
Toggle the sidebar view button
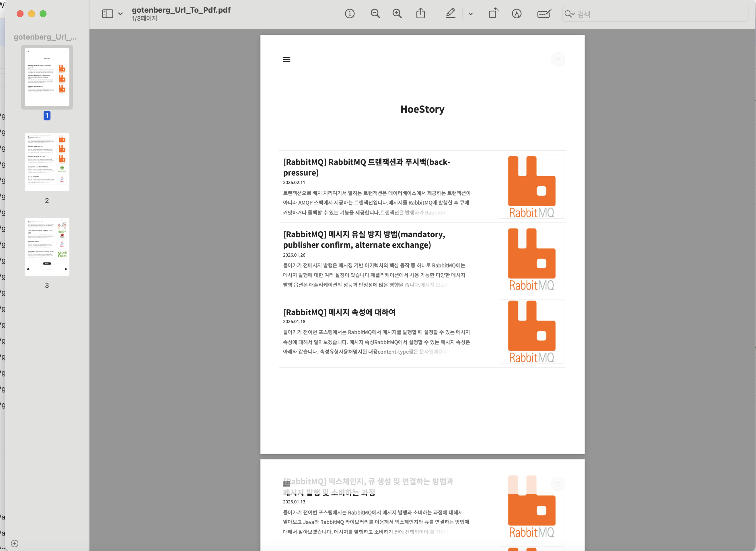[x=108, y=14]
